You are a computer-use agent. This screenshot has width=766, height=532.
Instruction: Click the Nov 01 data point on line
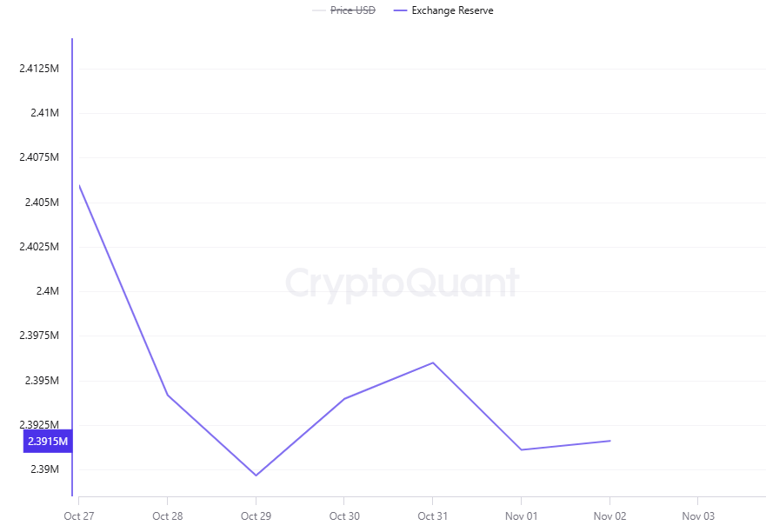coord(521,449)
